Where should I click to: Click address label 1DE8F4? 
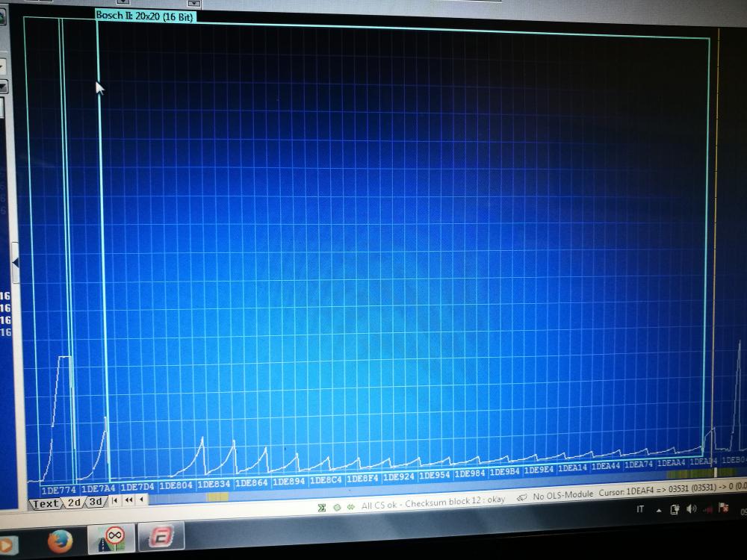click(x=362, y=478)
